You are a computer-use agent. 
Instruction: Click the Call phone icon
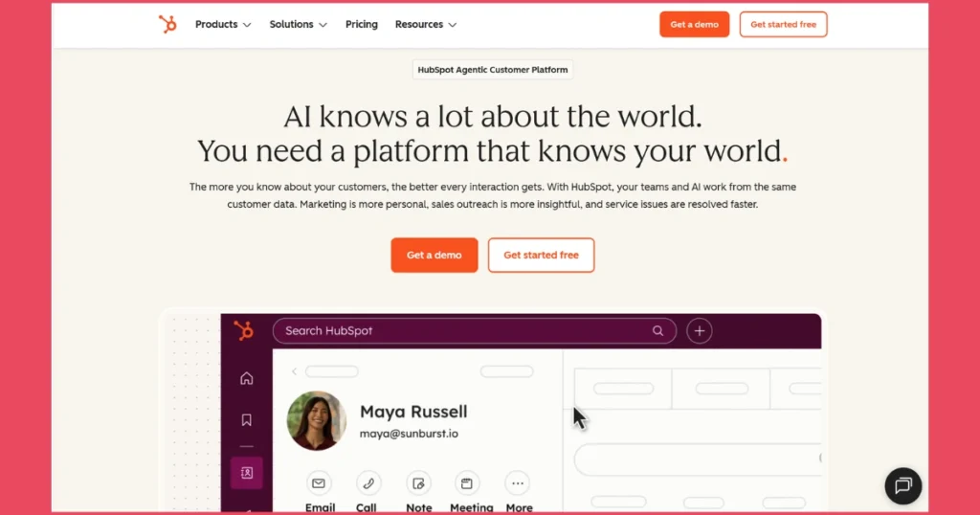pos(368,483)
